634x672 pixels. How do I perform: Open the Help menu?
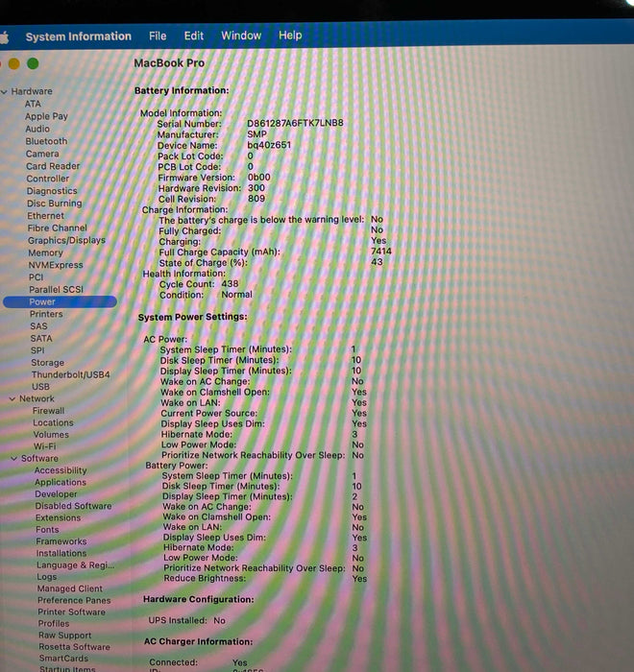point(290,35)
